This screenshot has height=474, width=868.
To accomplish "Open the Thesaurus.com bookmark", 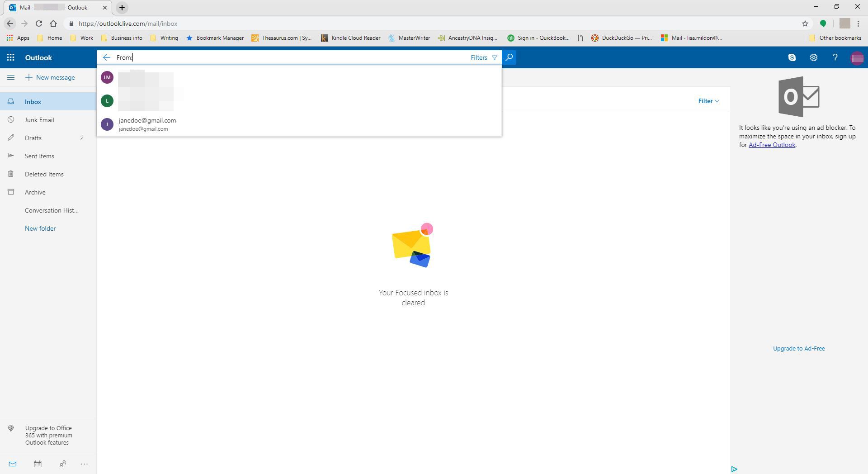I will (282, 38).
